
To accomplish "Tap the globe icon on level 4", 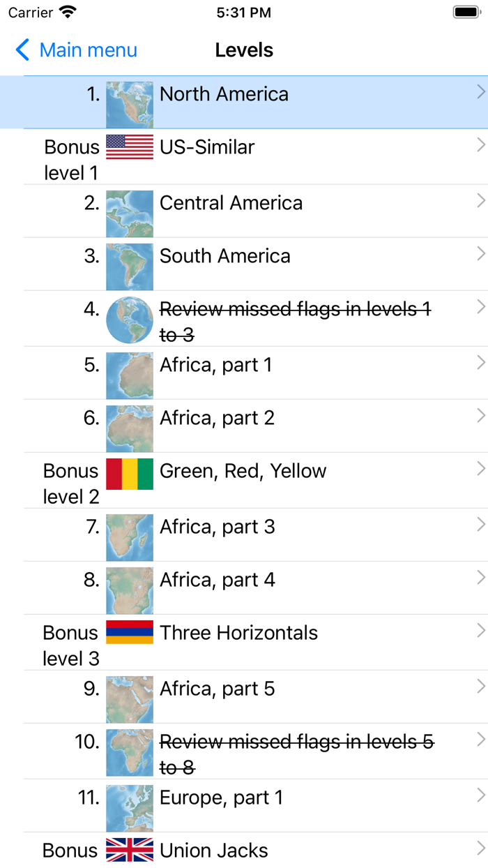I will click(x=129, y=320).
